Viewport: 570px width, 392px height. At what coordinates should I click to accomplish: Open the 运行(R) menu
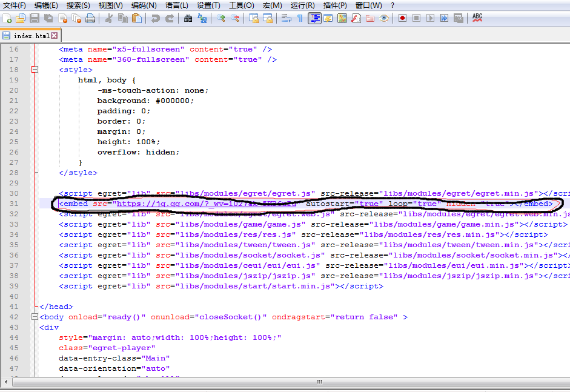pos(302,5)
